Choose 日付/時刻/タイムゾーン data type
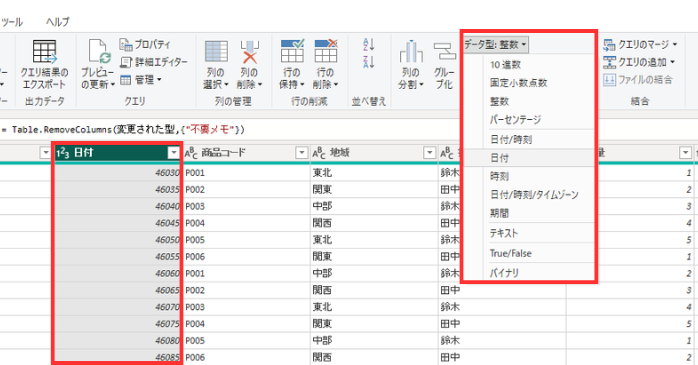 (x=534, y=195)
